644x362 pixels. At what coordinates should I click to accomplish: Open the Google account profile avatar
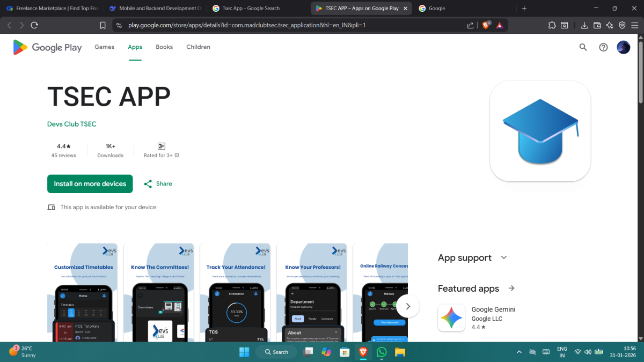tap(623, 47)
